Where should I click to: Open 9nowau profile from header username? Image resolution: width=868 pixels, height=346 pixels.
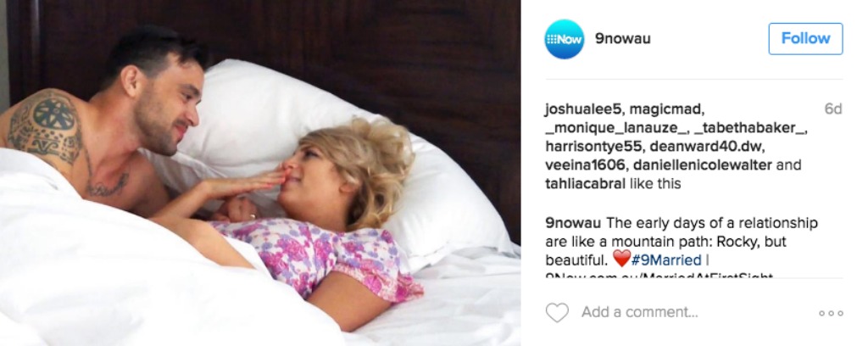tap(623, 39)
